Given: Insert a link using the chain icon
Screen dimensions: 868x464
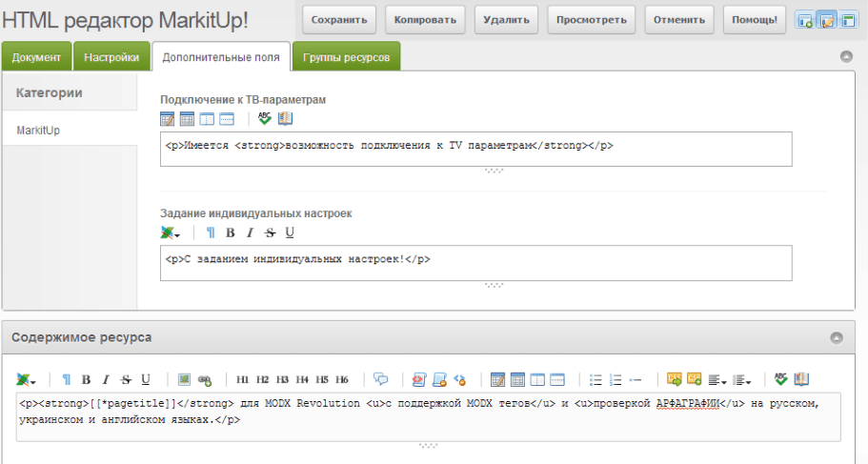Looking at the screenshot, I should tap(204, 378).
